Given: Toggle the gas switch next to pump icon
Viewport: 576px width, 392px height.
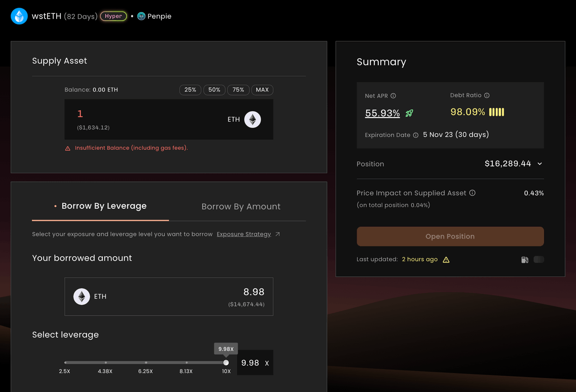Looking at the screenshot, I should click(x=539, y=260).
